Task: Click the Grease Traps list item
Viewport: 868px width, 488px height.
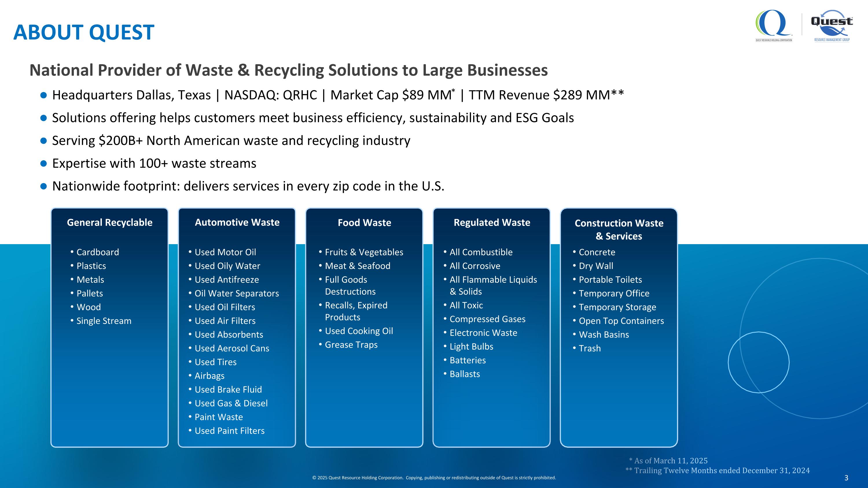Action: pyautogui.click(x=351, y=345)
